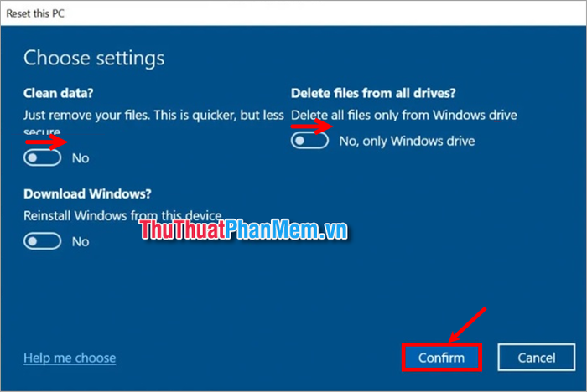
Task: Click Delete all files only from Windows drive text
Action: tap(404, 116)
